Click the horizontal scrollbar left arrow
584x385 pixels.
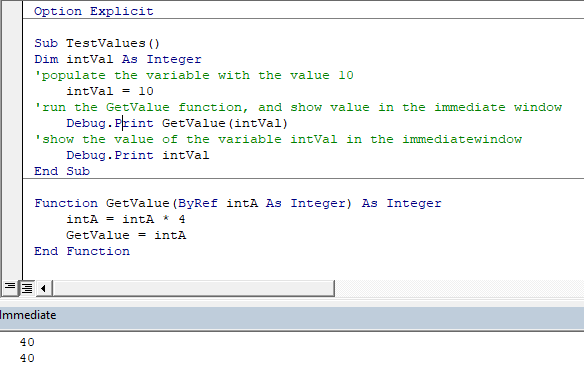[x=44, y=288]
